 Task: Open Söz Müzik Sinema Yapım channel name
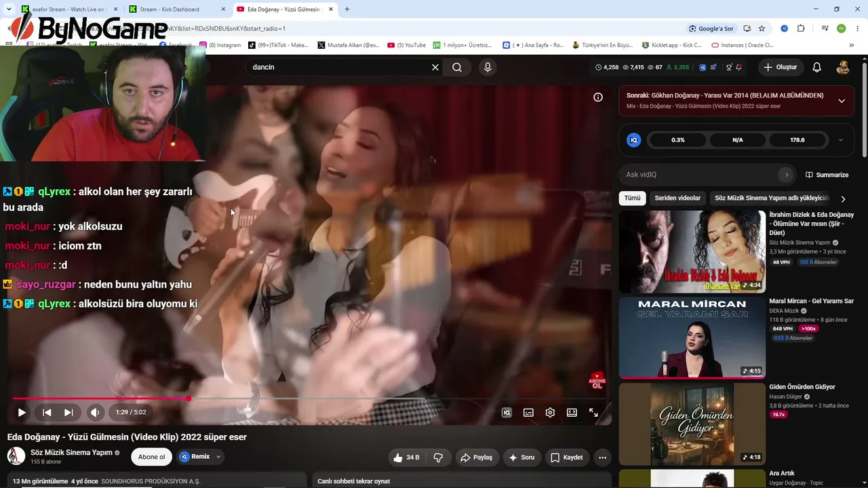71,452
